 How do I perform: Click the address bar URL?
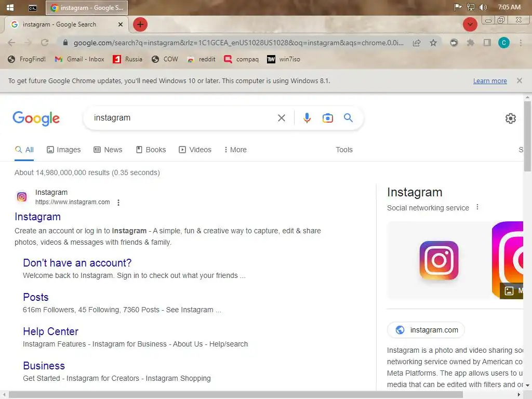[x=238, y=43]
